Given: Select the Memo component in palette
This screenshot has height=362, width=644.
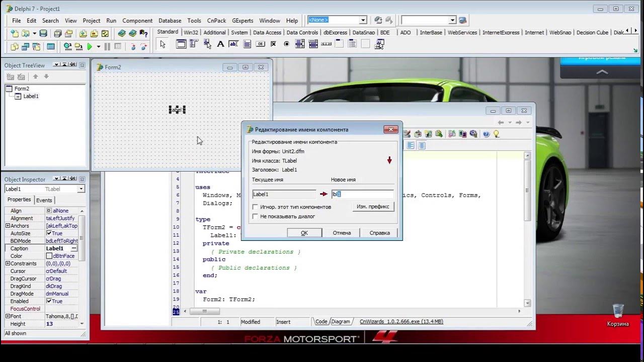Looking at the screenshot, I should pyautogui.click(x=247, y=44).
